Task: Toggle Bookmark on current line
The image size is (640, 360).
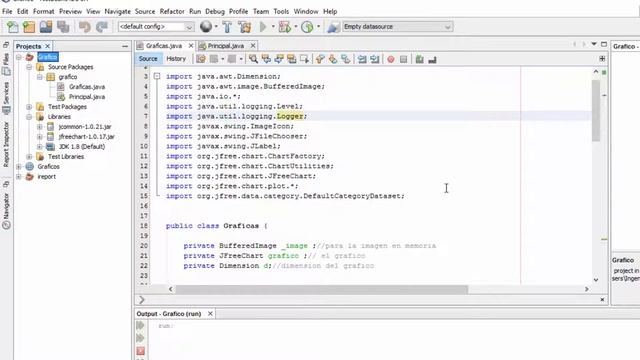Action: (x=346, y=59)
